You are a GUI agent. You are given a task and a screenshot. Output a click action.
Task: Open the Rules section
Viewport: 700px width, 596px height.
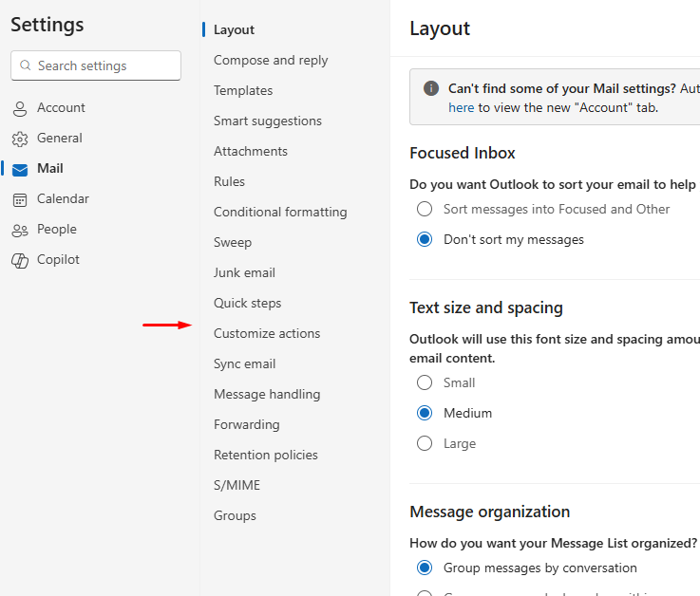[x=229, y=181]
